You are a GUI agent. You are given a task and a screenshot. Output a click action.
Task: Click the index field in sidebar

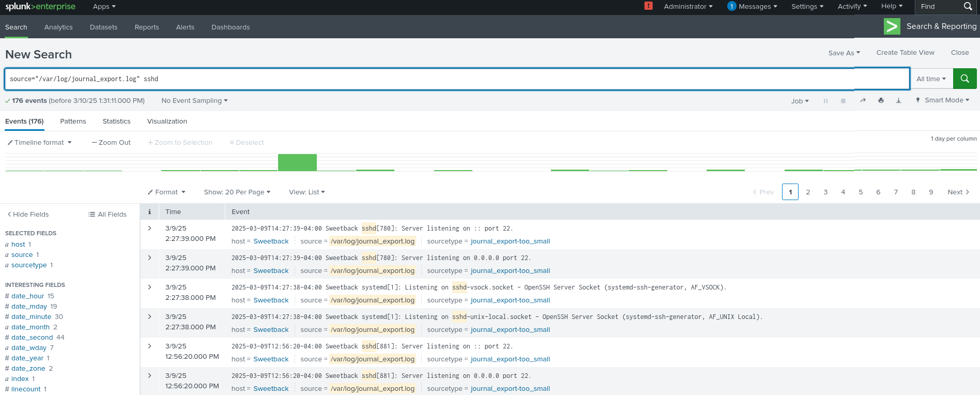click(x=20, y=378)
